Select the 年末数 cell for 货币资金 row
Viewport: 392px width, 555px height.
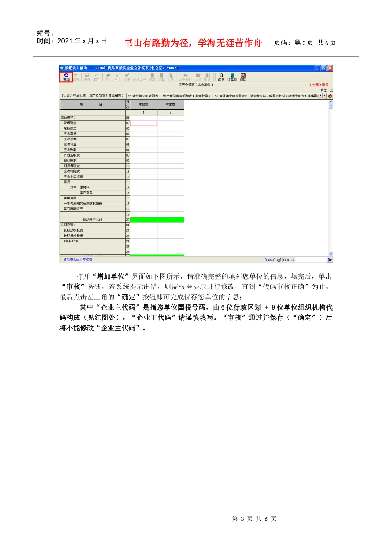(x=170, y=123)
